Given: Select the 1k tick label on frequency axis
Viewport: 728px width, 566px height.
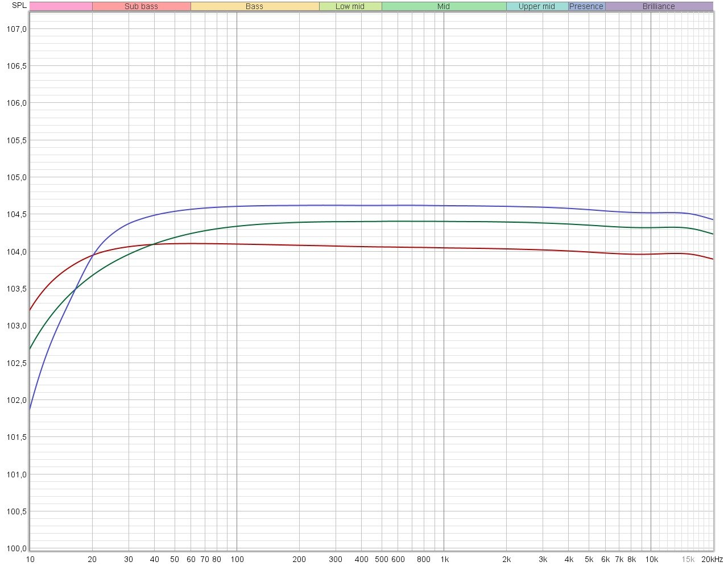Looking at the screenshot, I should click(x=444, y=559).
